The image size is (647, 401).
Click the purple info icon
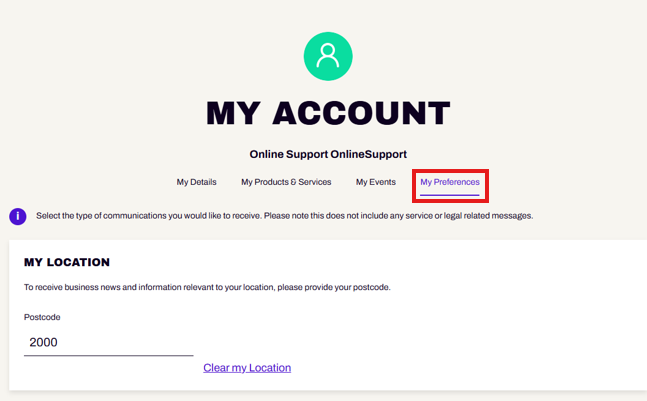coord(18,216)
